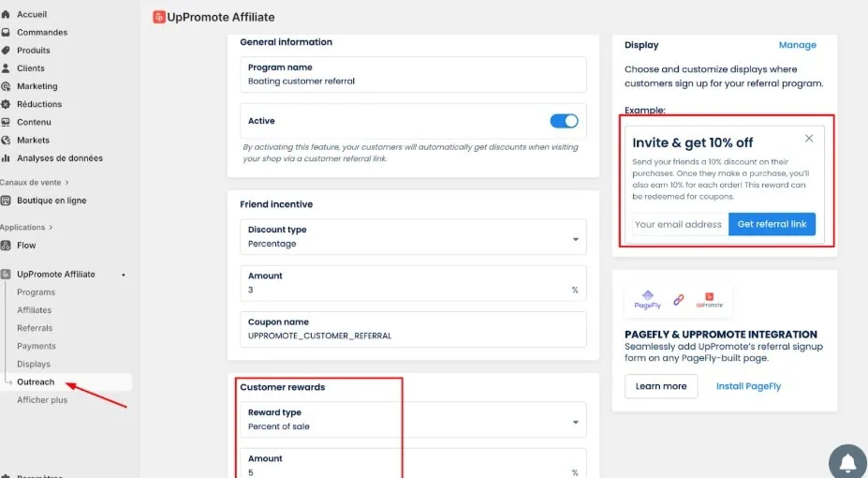Click the Marketing target icon
The width and height of the screenshot is (868, 478).
tap(6, 86)
